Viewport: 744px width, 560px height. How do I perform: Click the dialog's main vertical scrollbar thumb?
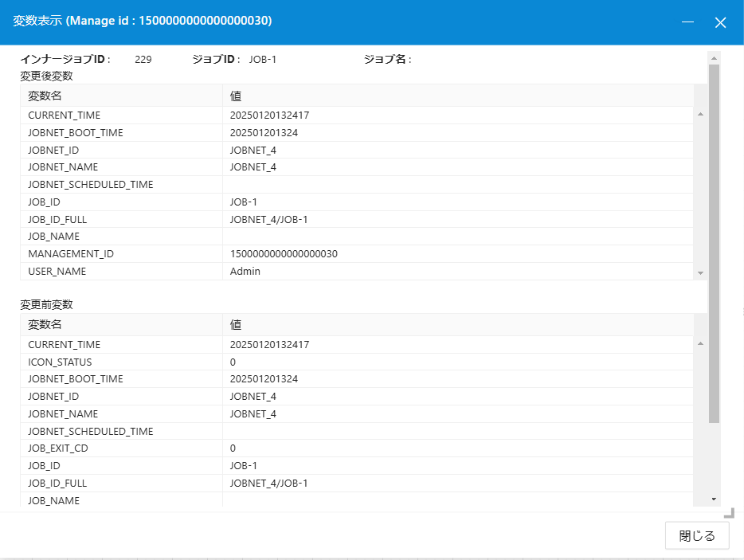point(714,239)
